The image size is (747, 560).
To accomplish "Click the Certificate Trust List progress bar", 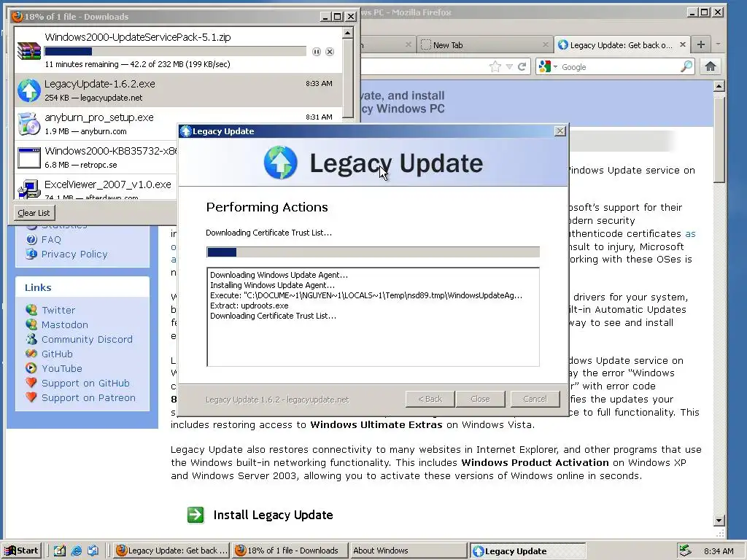I will coord(373,252).
